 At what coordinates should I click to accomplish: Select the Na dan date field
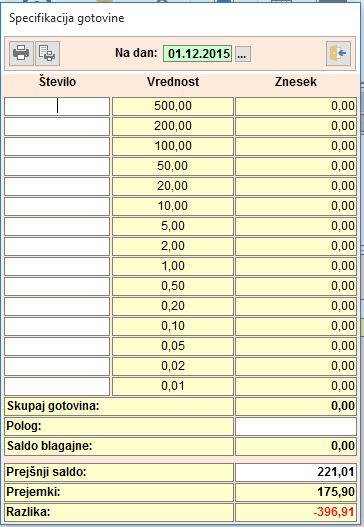coord(197,54)
